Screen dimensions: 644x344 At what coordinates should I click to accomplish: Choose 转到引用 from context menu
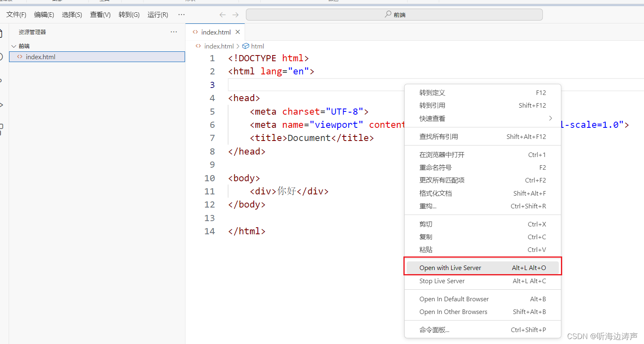tap(483, 106)
